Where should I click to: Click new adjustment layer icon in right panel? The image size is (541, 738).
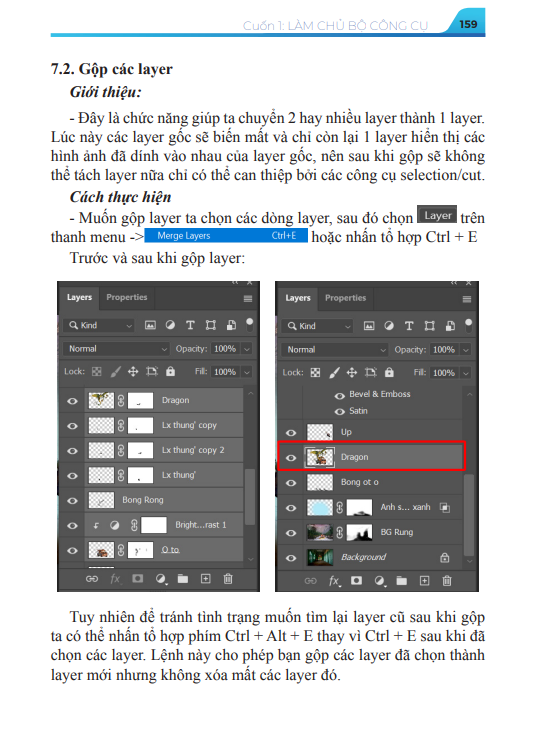point(380,581)
